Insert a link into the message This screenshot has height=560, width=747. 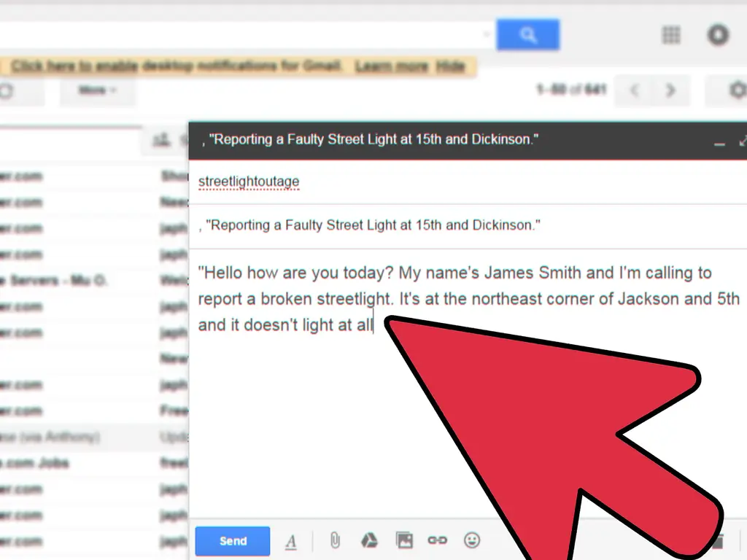(438, 540)
